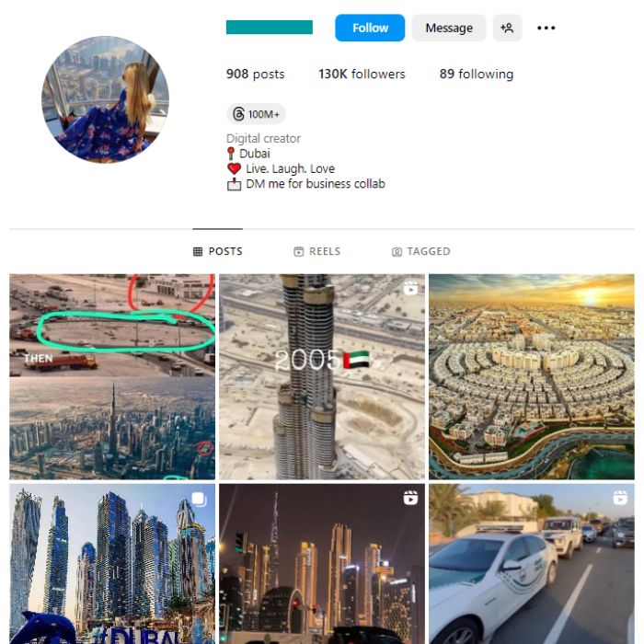644x644 pixels.
Task: Click the reel icon on night skyline post
Action: [410, 498]
